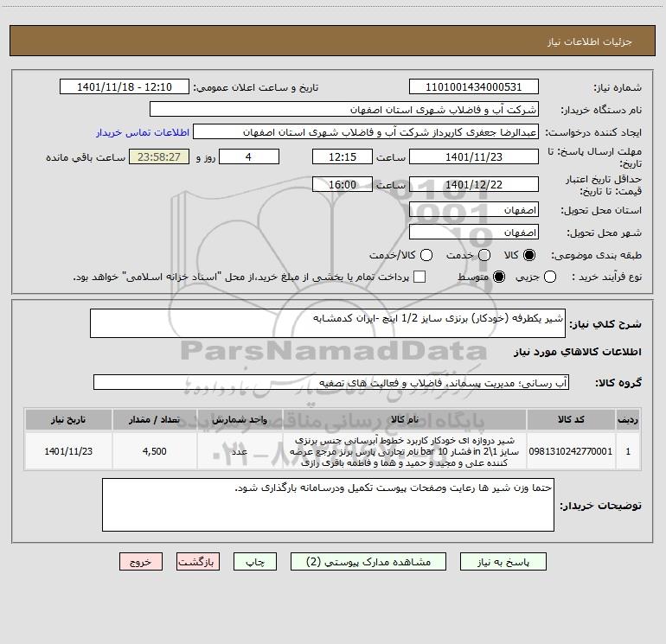Click row number 1 cell

tap(628, 451)
